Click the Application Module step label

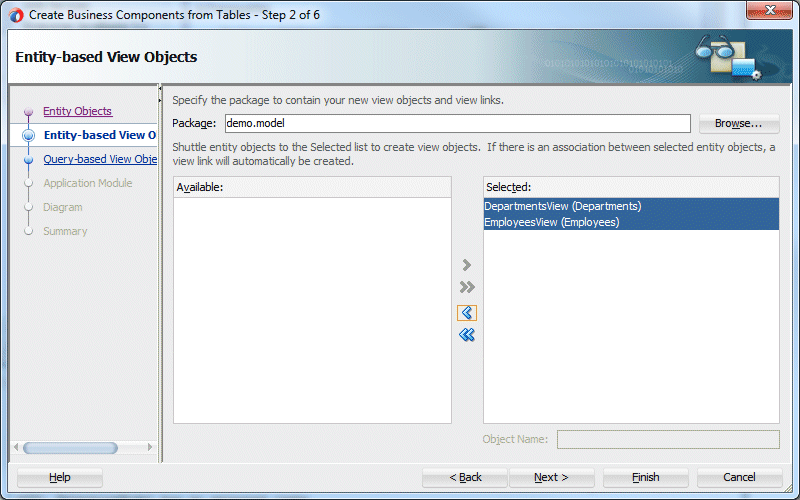(x=88, y=183)
